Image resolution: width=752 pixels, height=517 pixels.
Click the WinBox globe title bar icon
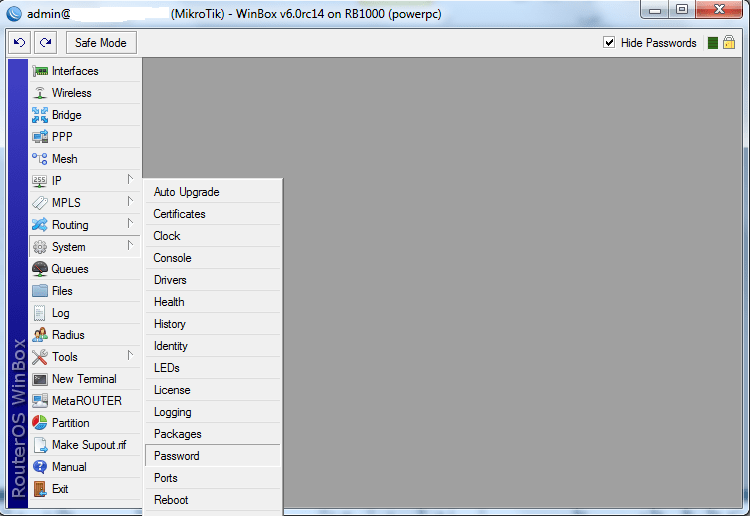(x=14, y=14)
